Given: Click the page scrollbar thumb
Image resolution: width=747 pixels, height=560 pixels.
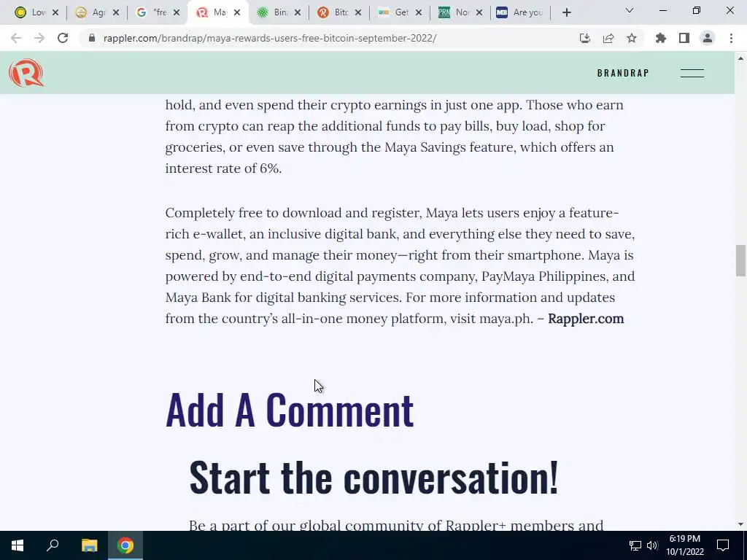Looking at the screenshot, I should point(740,260).
